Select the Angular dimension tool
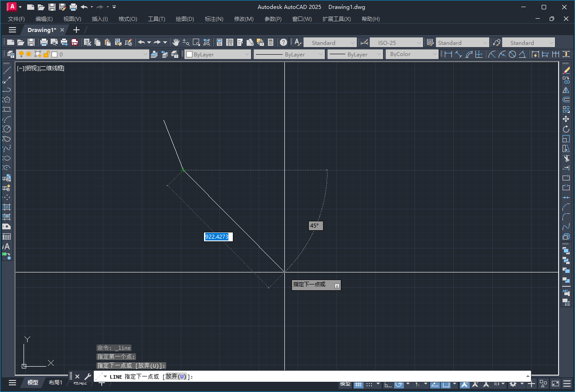 [523, 54]
